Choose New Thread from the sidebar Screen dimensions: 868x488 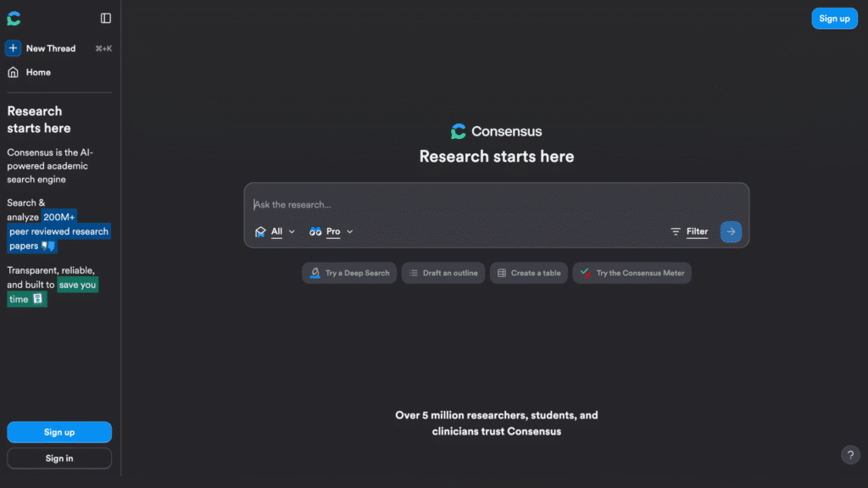[51, 48]
